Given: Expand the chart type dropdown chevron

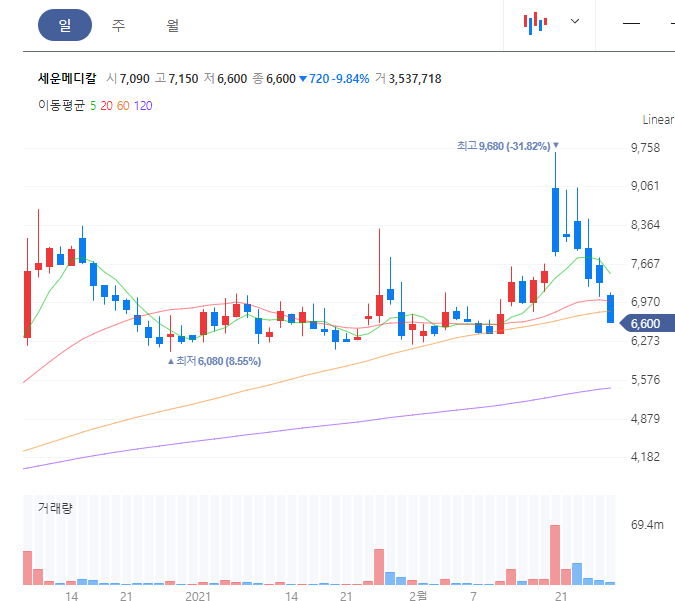Looking at the screenshot, I should (x=575, y=21).
